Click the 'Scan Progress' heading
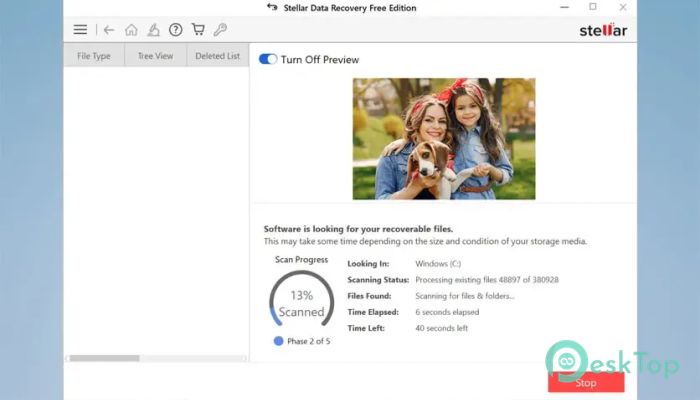 pyautogui.click(x=301, y=259)
